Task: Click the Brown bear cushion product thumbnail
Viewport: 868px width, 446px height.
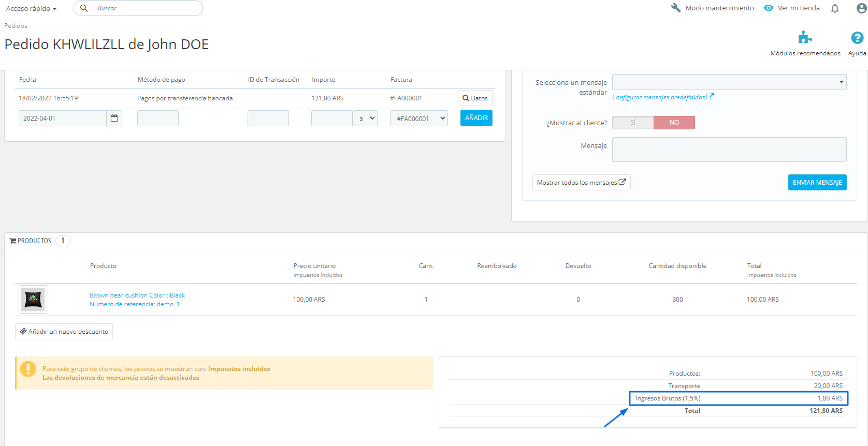Action: 33,299
